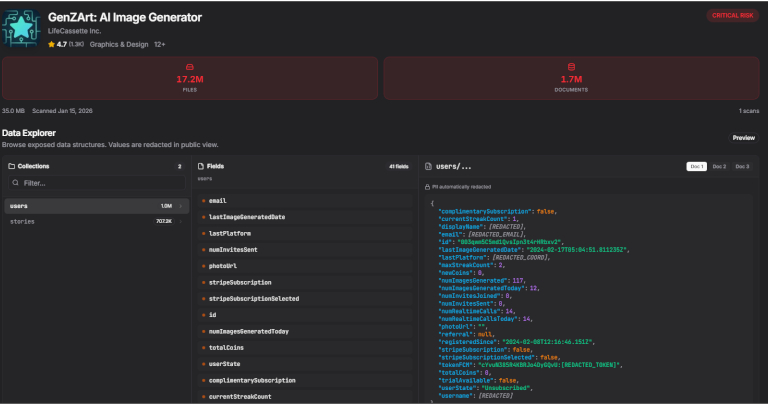Select the complimentarySubscription field row
Viewport: 768px width, 405px height.
coord(305,381)
